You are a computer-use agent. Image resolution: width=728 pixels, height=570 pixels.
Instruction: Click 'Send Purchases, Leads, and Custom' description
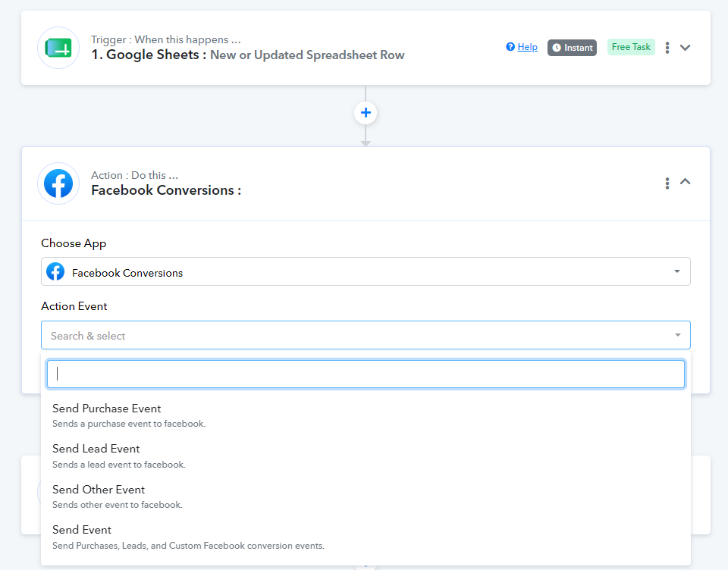[x=189, y=546]
